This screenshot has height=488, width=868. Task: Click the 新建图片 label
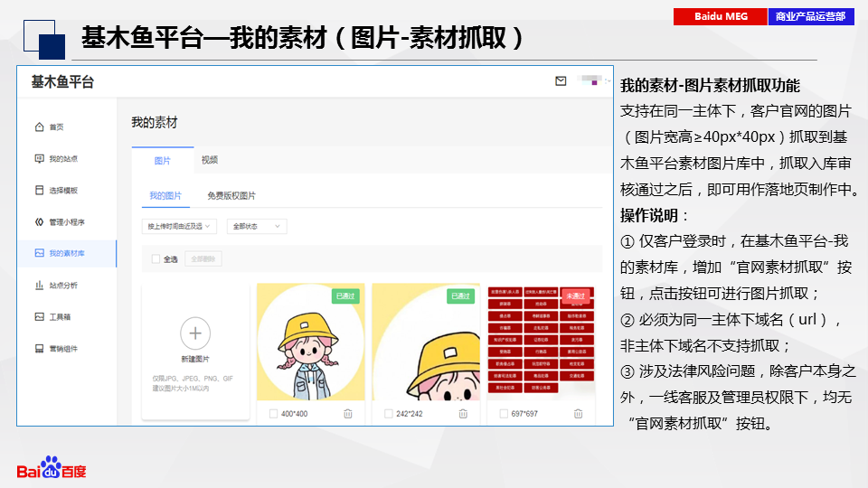[x=195, y=359]
